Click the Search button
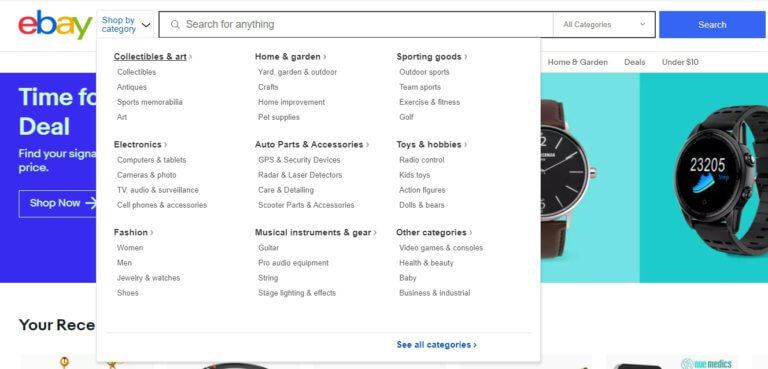The width and height of the screenshot is (768, 369). (x=712, y=25)
